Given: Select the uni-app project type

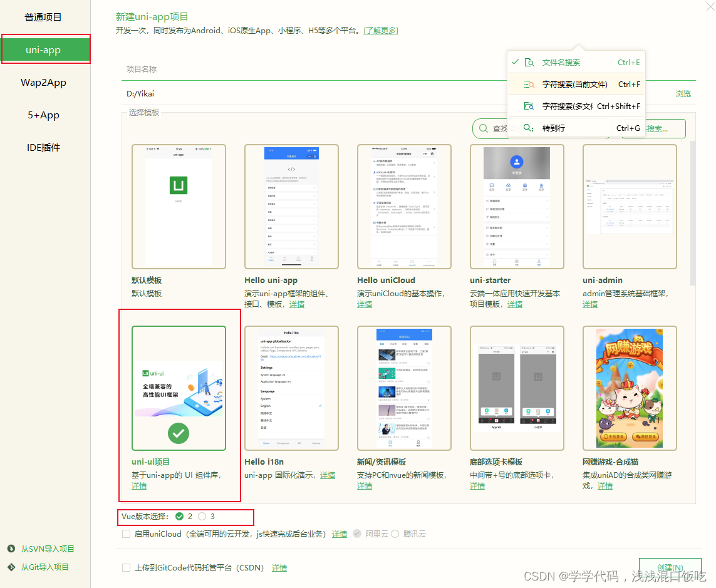Looking at the screenshot, I should coord(45,49).
